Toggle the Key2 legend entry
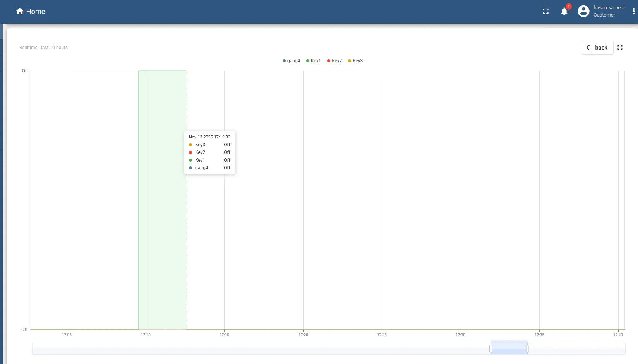This screenshot has height=364, width=638. point(334,61)
